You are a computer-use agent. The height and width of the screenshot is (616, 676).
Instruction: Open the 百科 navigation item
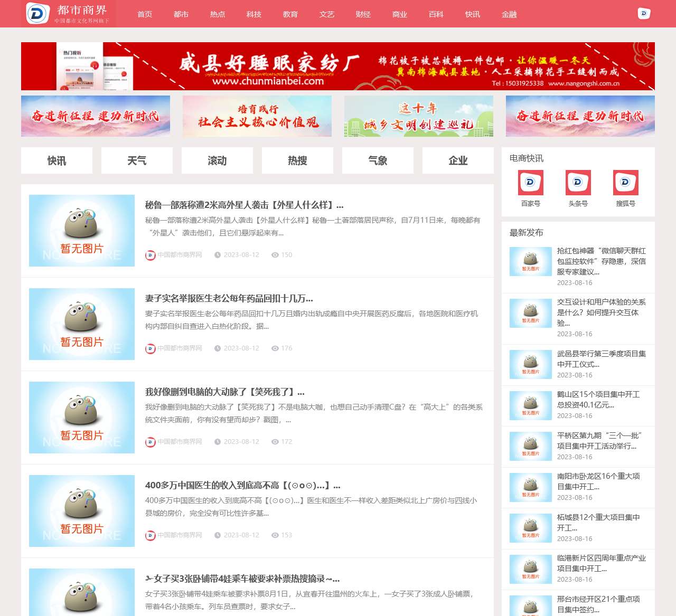[436, 14]
